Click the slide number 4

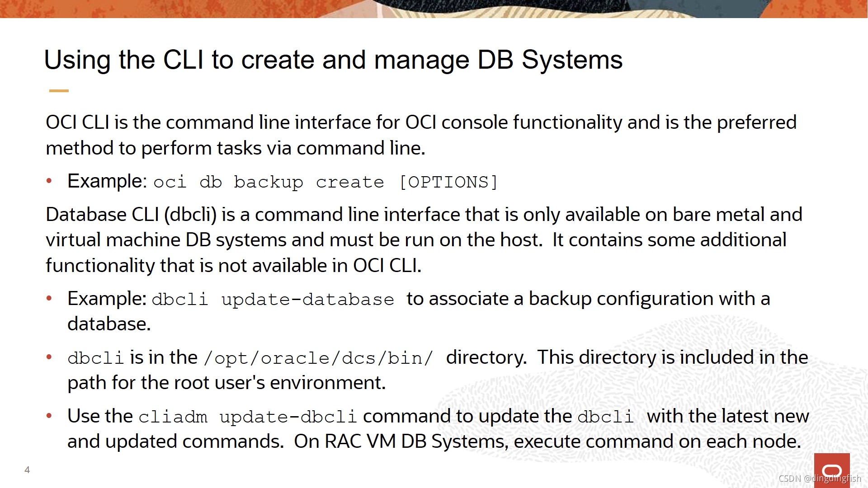(x=27, y=470)
